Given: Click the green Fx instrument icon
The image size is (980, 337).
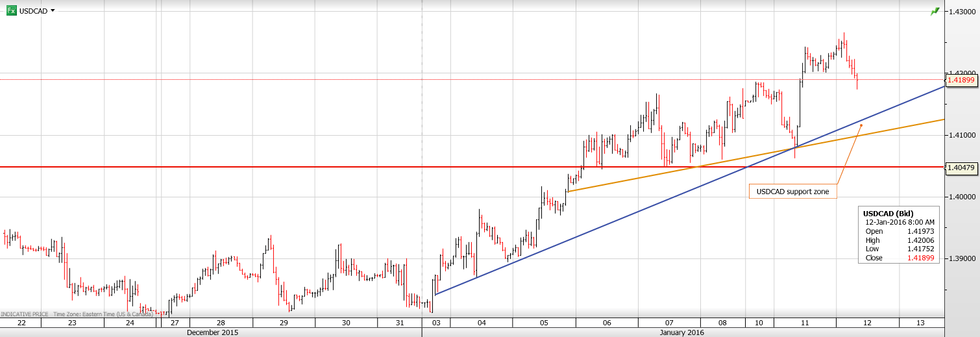Looking at the screenshot, I should [11, 11].
